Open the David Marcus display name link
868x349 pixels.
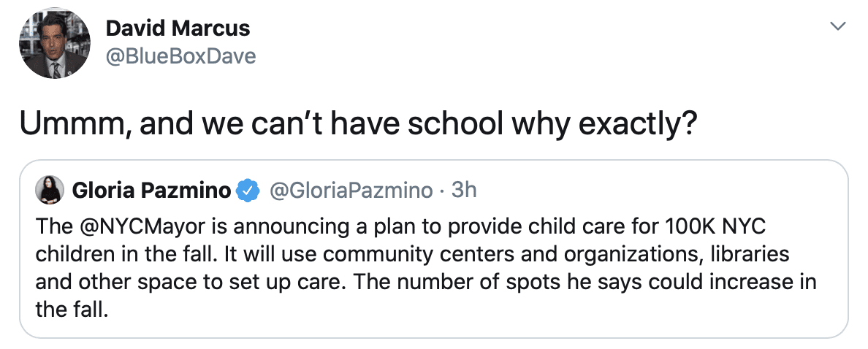coord(178,28)
